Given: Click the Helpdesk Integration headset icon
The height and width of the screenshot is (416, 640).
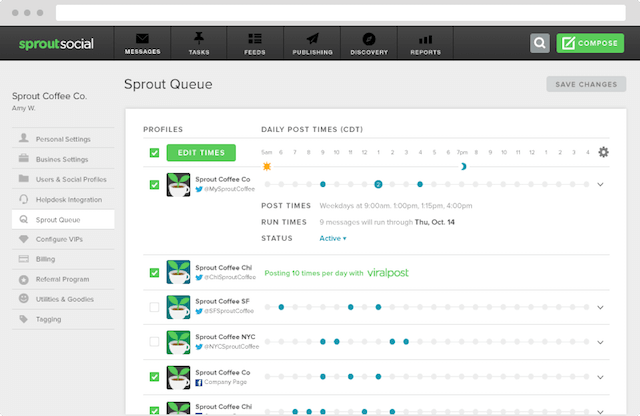Looking at the screenshot, I should pos(24,199).
